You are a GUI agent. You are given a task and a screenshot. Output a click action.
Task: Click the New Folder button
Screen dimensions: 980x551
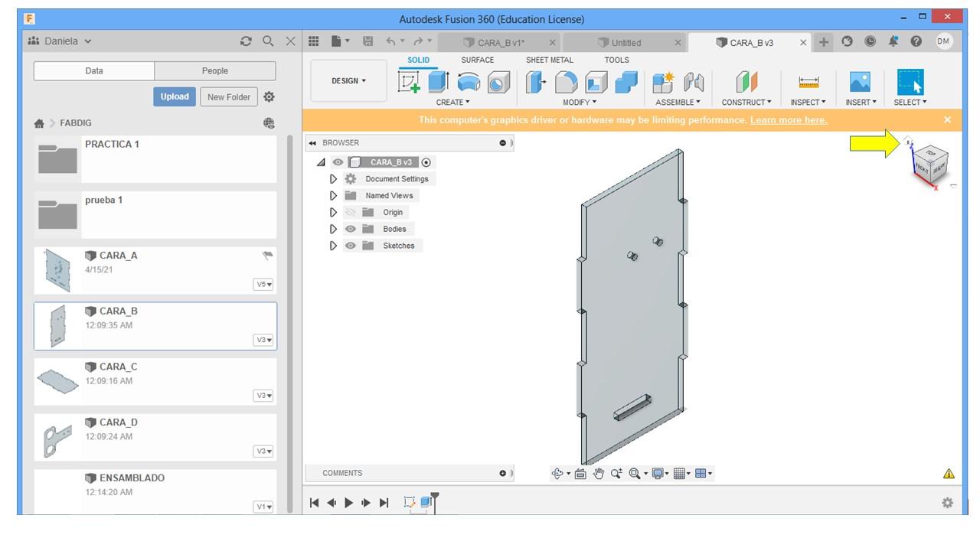click(229, 97)
